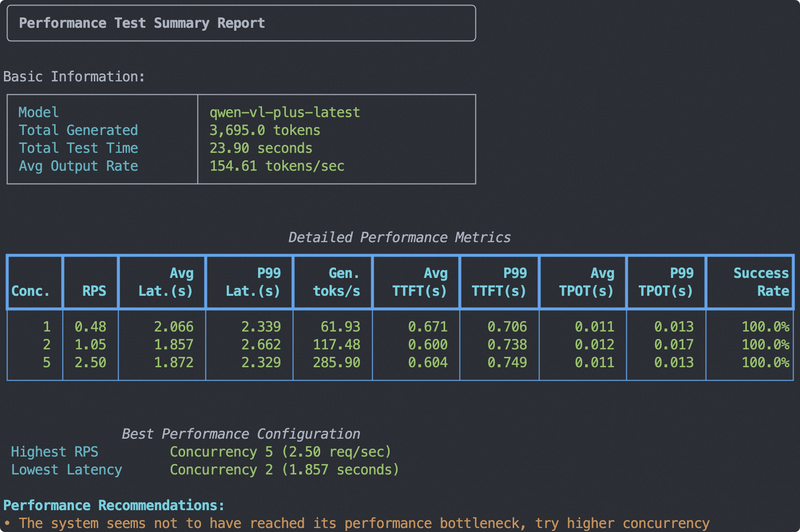Click the qwen-vl-plus-latest model name
Viewport: 800px width, 532px height.
pos(284,113)
